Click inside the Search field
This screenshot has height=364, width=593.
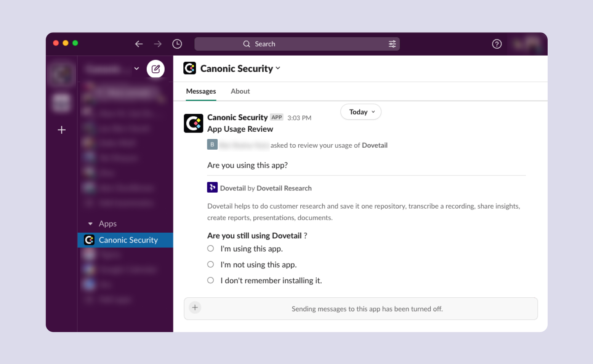[297, 44]
